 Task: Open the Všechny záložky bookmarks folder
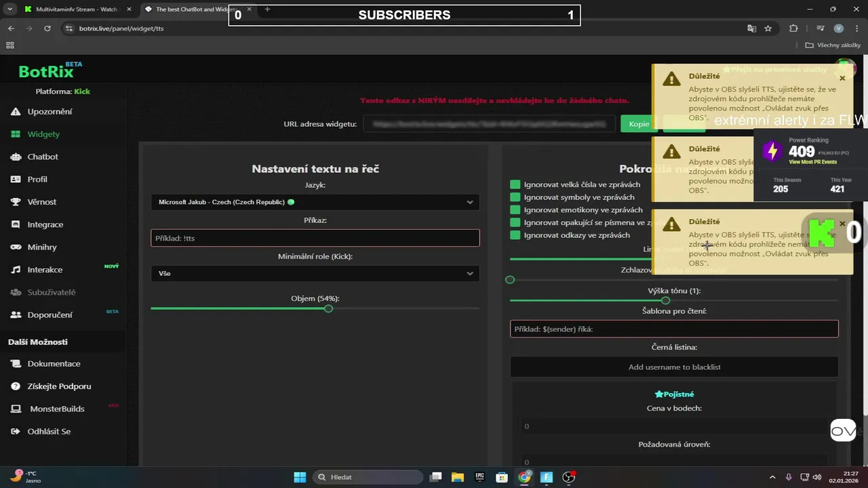(x=833, y=45)
